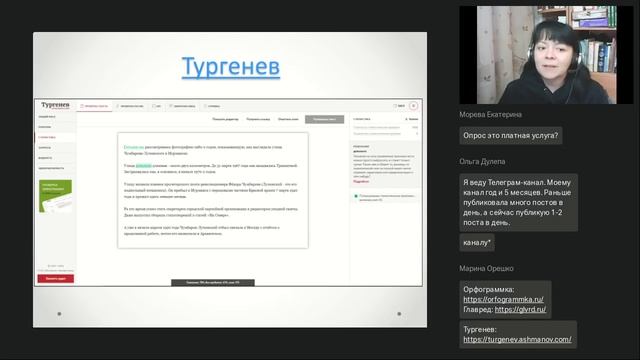Click the "Главред:" label in chat message
The width and height of the screenshot is (640, 360).
click(x=478, y=309)
